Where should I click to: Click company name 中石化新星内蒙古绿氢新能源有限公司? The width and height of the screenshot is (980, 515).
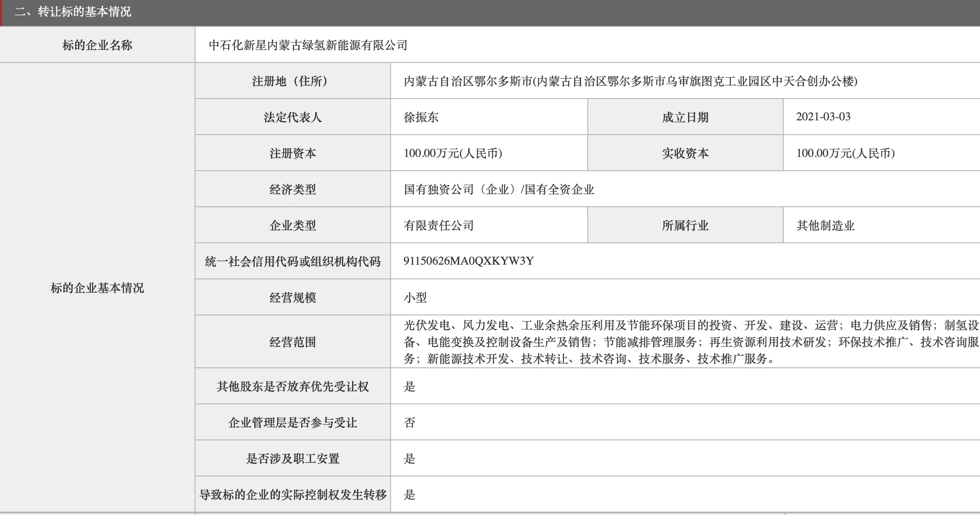click(x=308, y=45)
